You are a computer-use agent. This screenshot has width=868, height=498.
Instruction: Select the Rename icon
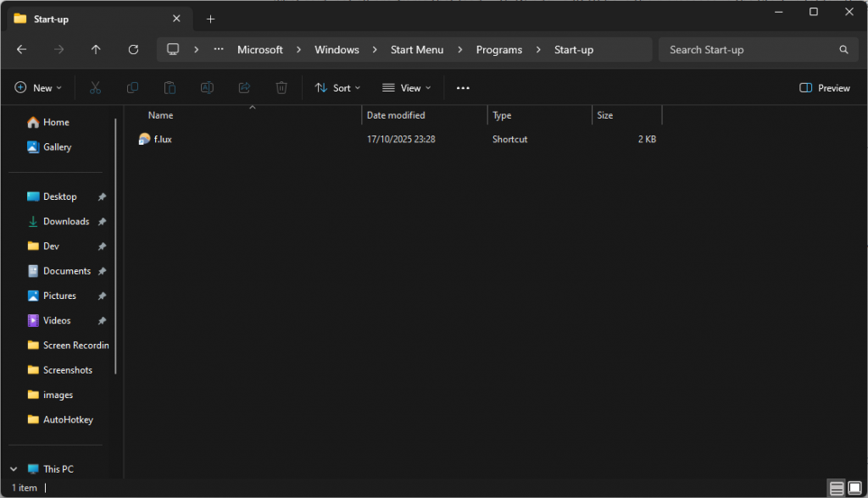tap(207, 87)
